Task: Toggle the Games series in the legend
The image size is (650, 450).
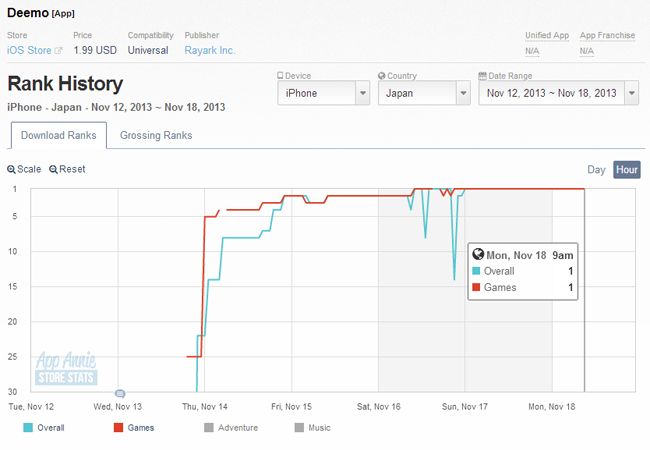Action: [x=134, y=428]
